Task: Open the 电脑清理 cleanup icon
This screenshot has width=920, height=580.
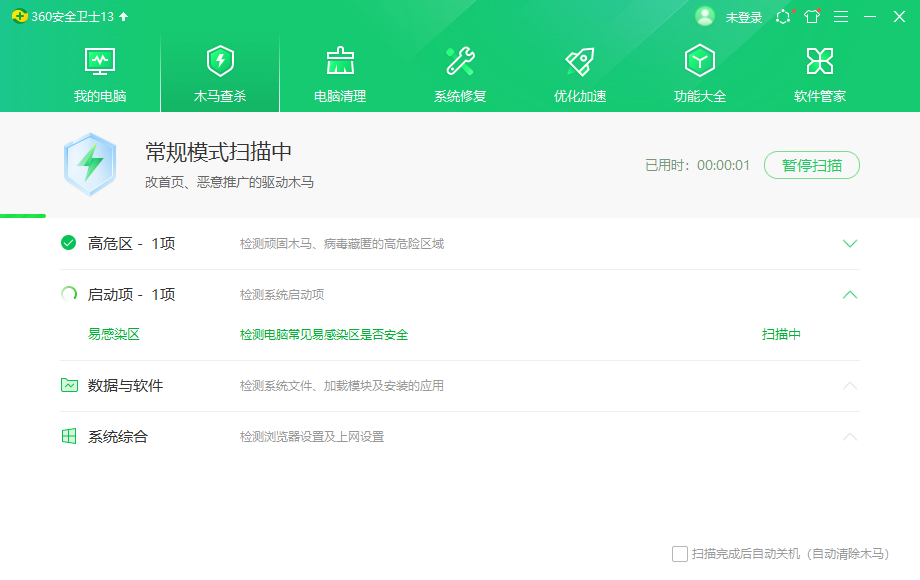Action: (x=340, y=62)
